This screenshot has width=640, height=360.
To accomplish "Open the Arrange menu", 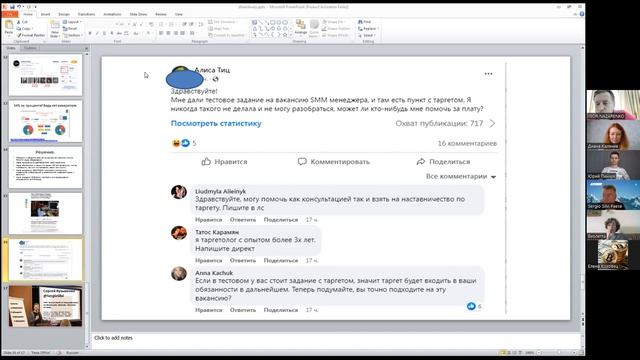I will [x=301, y=28].
